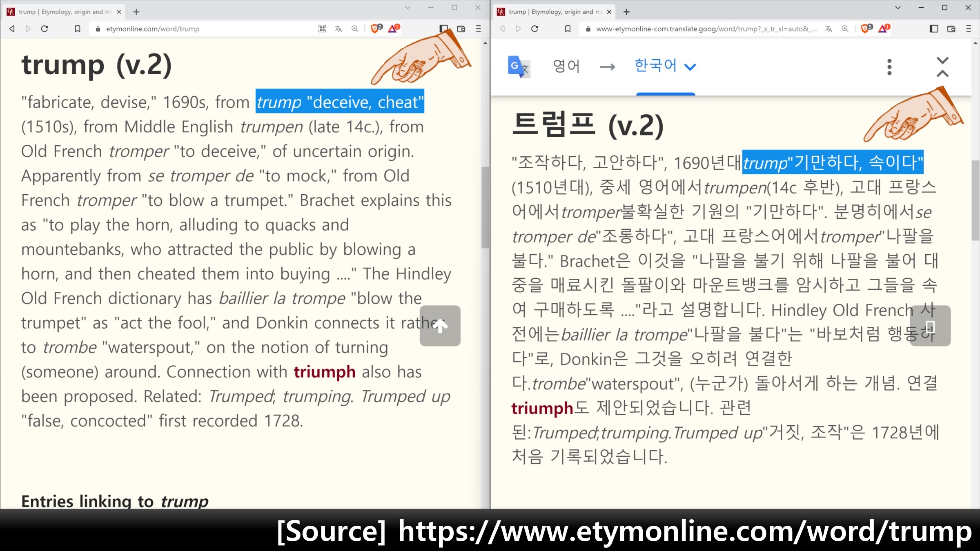This screenshot has height=551, width=980.
Task: Open tab search chevron in right window
Action: click(898, 7)
